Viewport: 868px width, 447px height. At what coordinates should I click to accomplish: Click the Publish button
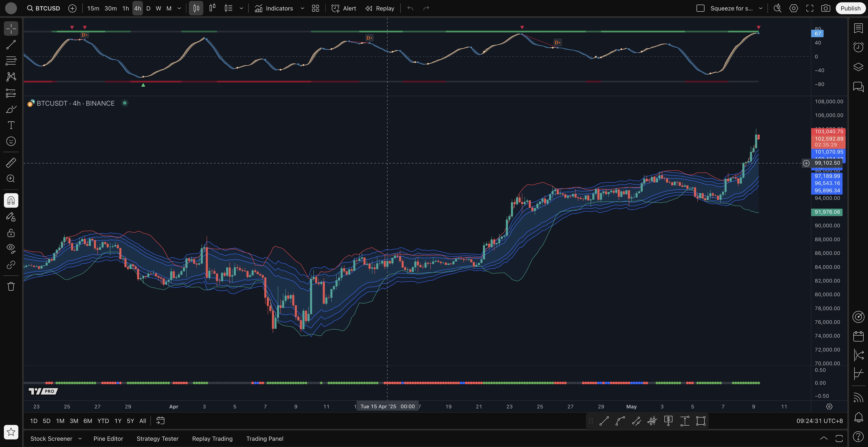850,8
